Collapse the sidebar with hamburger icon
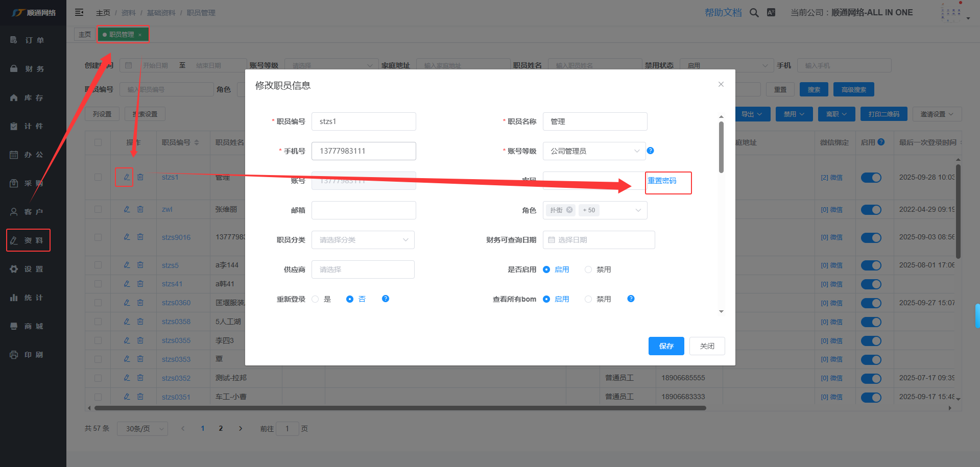This screenshot has width=980, height=467. click(x=79, y=12)
